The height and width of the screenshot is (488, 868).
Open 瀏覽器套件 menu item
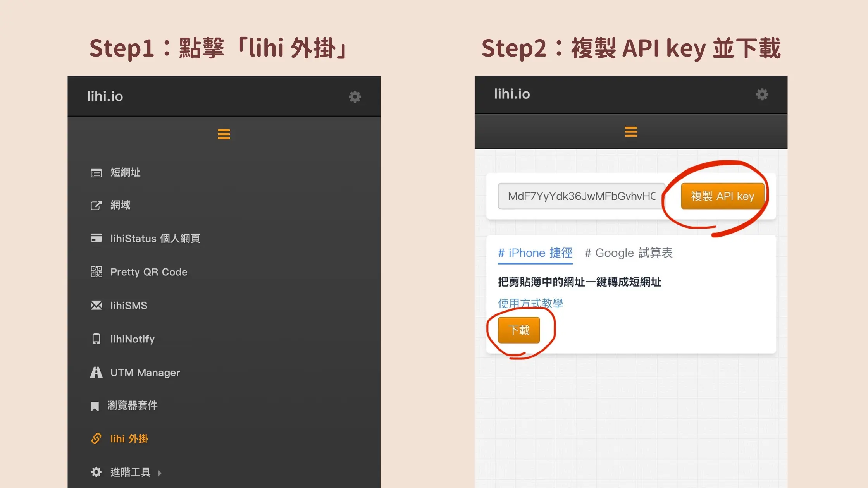coord(132,406)
